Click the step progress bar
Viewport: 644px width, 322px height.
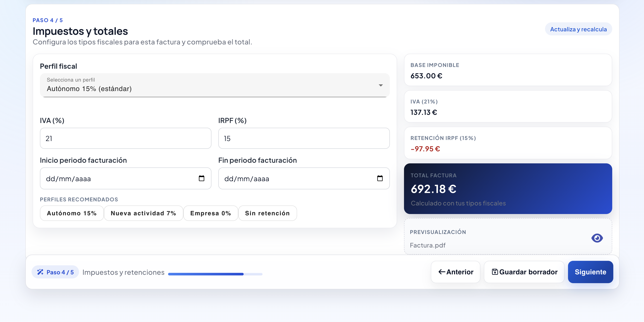click(x=215, y=274)
